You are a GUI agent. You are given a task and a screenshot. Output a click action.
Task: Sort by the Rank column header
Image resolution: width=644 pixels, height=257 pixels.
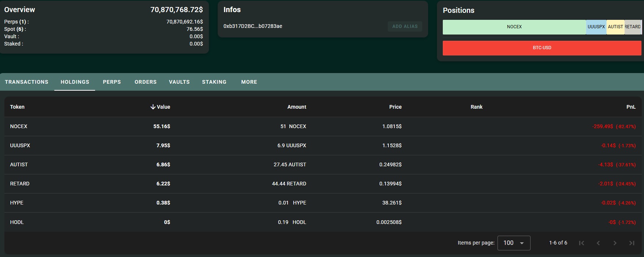[477, 107]
